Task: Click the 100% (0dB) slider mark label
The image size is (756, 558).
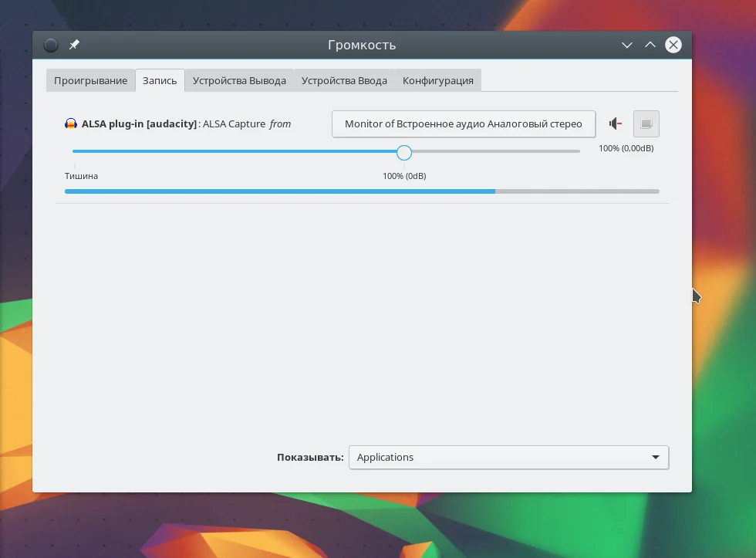Action: pyautogui.click(x=404, y=176)
